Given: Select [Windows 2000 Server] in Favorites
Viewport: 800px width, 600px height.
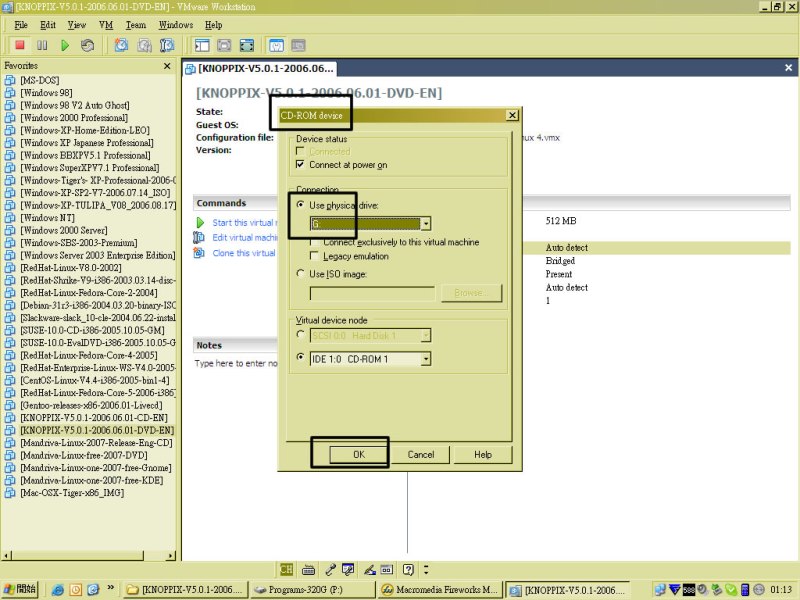Looking at the screenshot, I should click(x=64, y=230).
